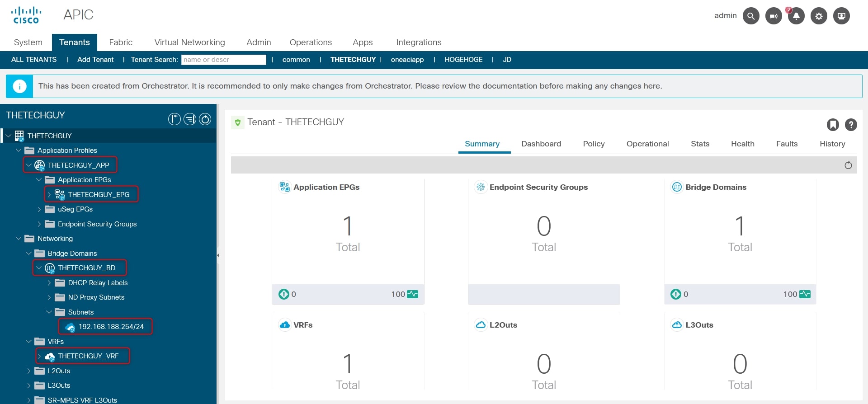The image size is (868, 404).
Task: Open the Faults tab
Action: pos(787,144)
